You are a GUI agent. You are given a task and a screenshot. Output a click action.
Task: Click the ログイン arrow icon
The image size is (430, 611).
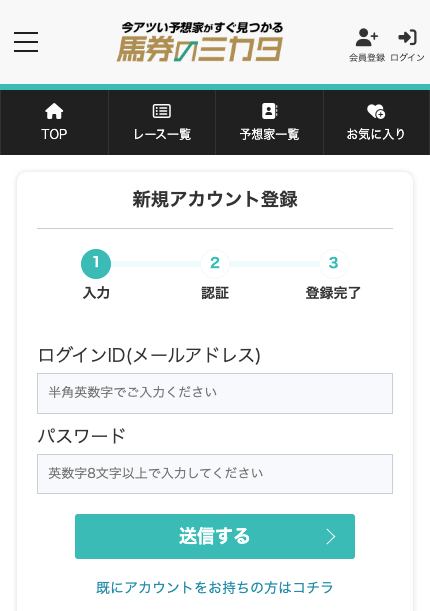click(x=407, y=37)
